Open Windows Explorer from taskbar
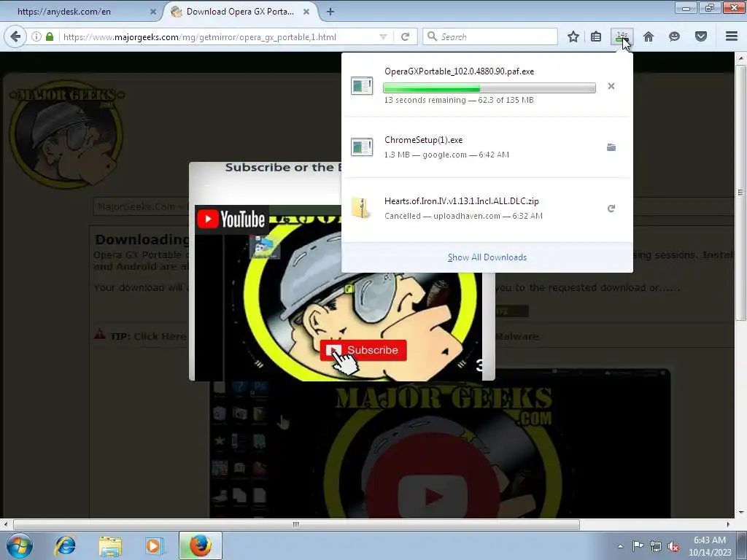The image size is (747, 560). (110, 545)
